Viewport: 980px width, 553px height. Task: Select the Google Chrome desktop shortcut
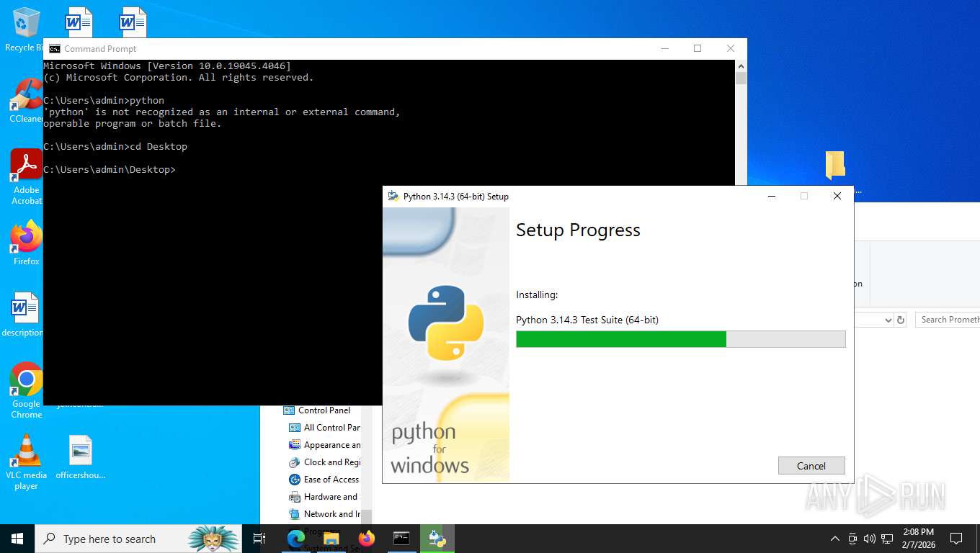(x=27, y=390)
